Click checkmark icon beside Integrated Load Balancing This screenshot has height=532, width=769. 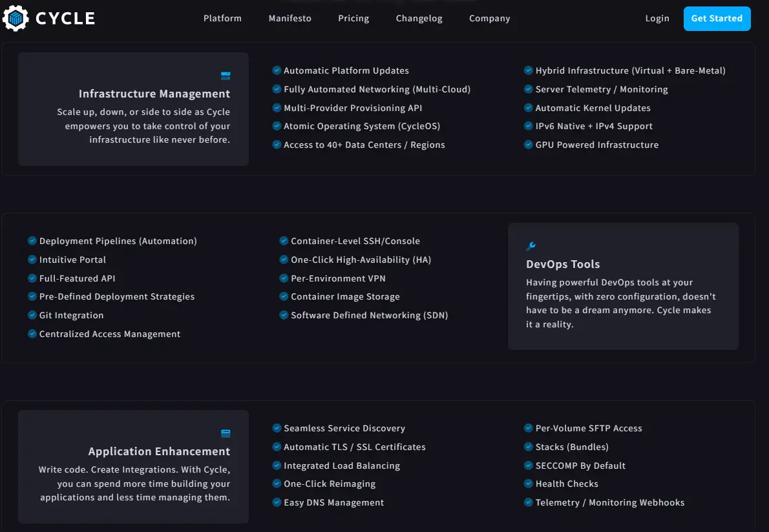click(277, 465)
